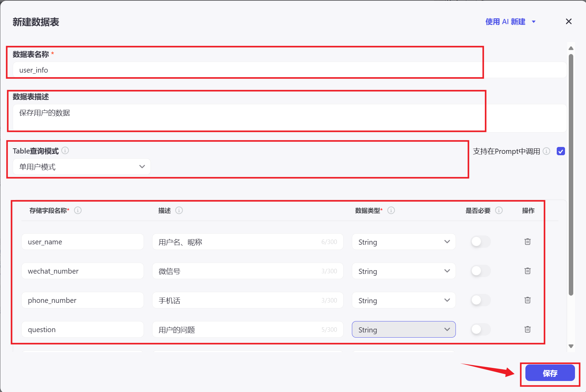Open info tooltip for Table查询模式
586x392 pixels.
tap(65, 150)
